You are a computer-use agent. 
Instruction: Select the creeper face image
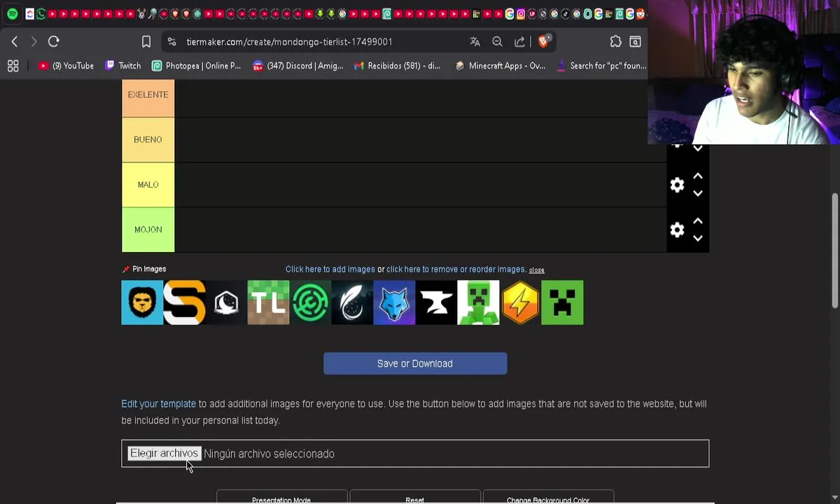(x=562, y=302)
